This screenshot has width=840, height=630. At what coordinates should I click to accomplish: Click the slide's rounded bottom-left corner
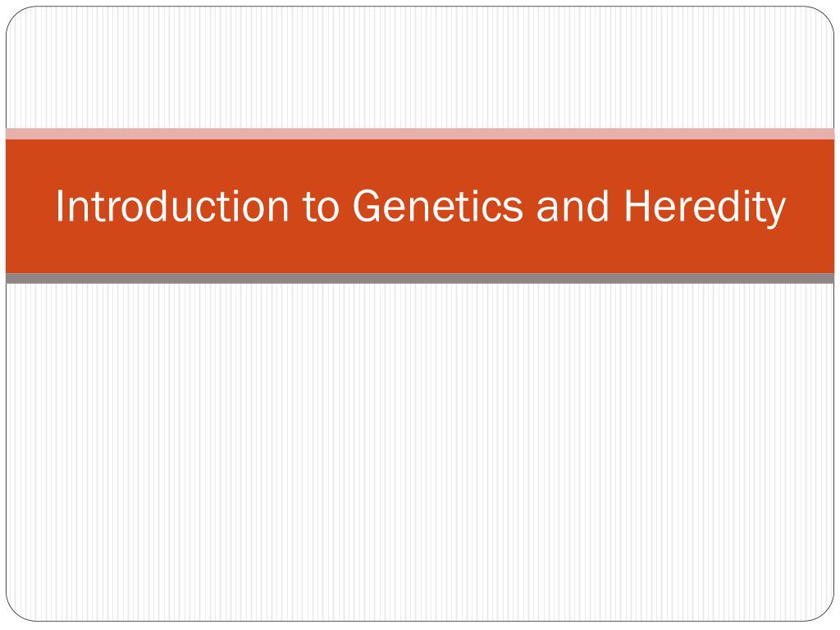pyautogui.click(x=16, y=611)
